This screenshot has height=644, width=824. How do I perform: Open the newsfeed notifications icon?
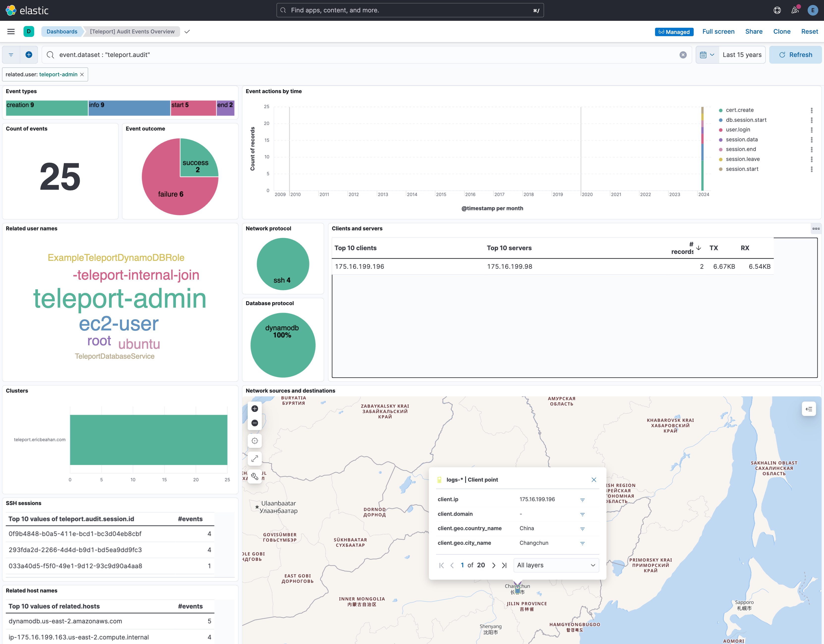pos(795,10)
